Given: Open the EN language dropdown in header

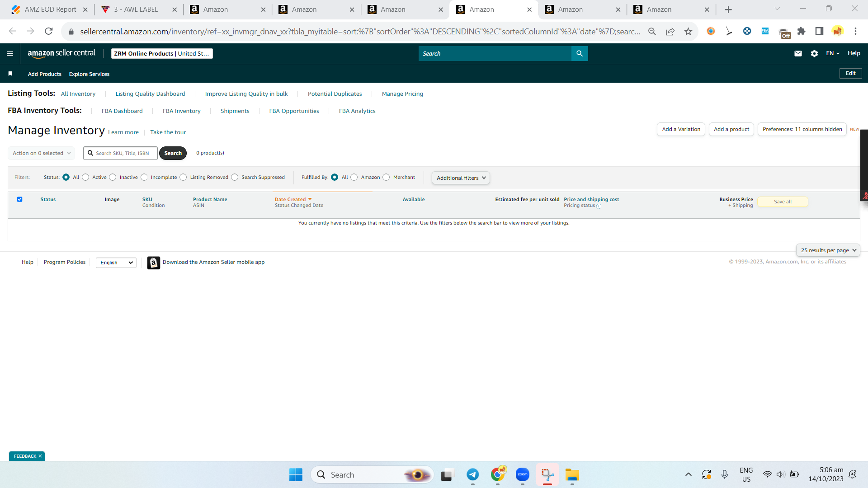Looking at the screenshot, I should pyautogui.click(x=833, y=53).
